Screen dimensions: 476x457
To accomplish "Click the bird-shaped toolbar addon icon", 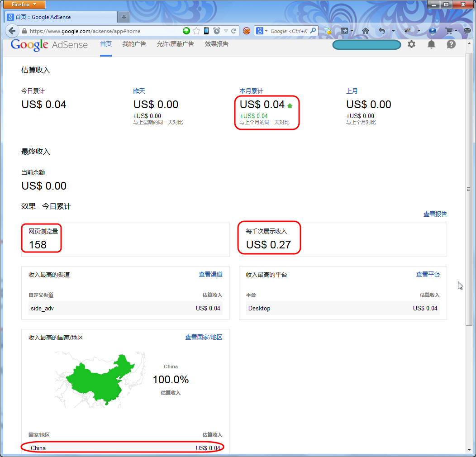I will (407, 31).
